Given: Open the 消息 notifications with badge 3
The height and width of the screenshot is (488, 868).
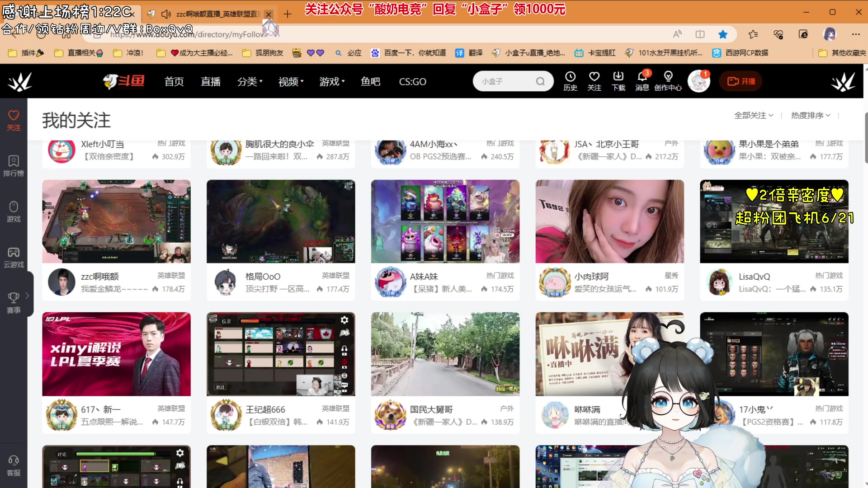Looking at the screenshot, I should 642,82.
